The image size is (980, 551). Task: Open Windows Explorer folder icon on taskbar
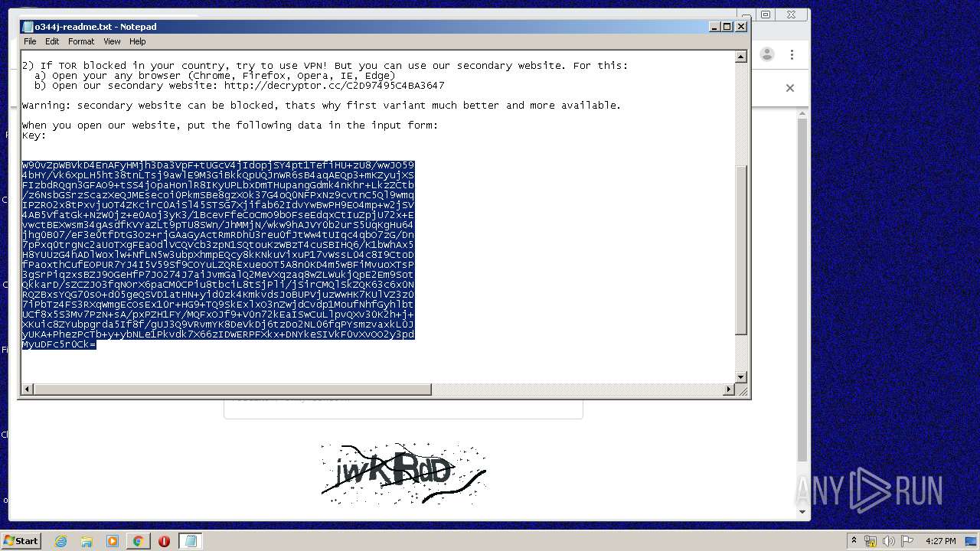(87, 541)
